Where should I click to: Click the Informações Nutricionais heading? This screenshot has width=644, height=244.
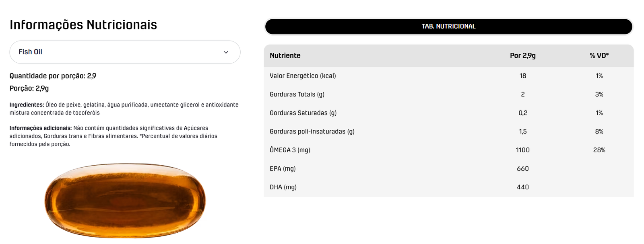click(83, 25)
